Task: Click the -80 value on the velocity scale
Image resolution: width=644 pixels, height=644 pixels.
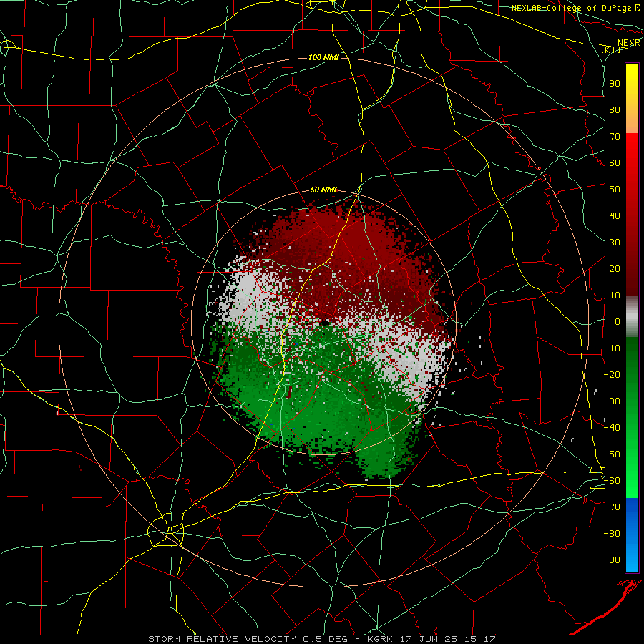Action: (x=612, y=534)
